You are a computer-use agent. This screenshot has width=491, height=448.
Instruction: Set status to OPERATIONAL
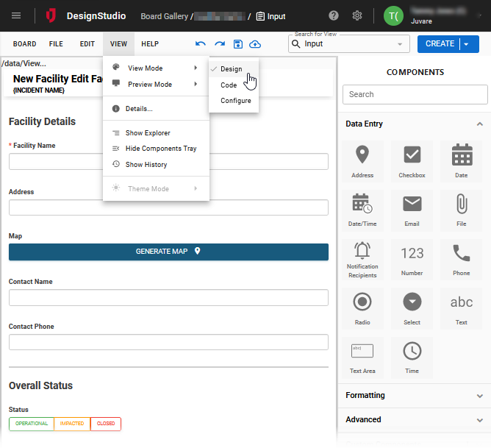[x=32, y=424]
